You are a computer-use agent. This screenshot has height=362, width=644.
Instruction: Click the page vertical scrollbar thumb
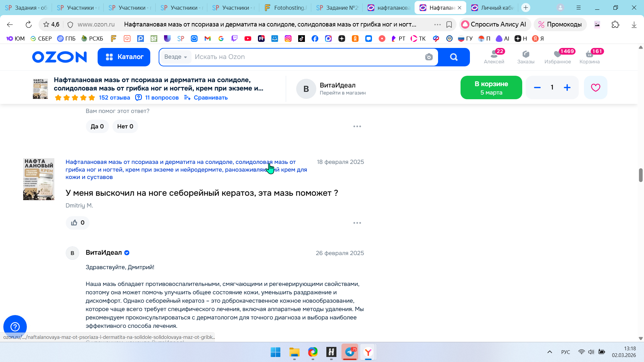pos(640,175)
